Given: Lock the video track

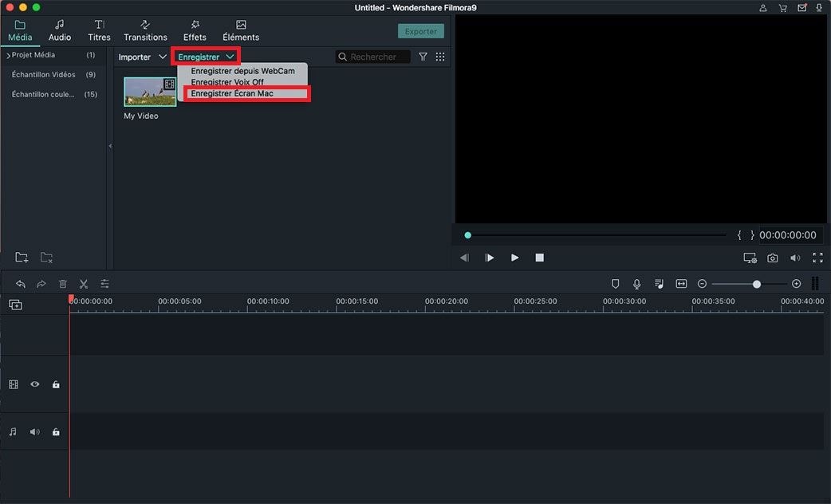Looking at the screenshot, I should (x=56, y=384).
